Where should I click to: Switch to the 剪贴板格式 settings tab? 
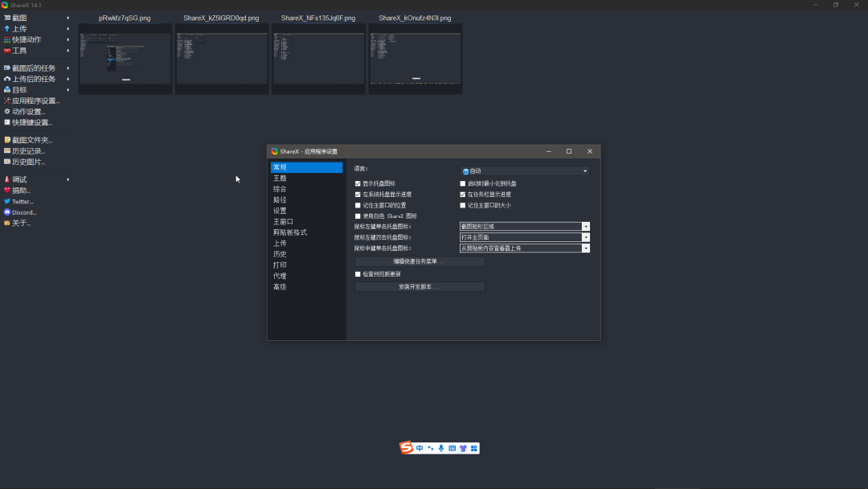(x=307, y=232)
